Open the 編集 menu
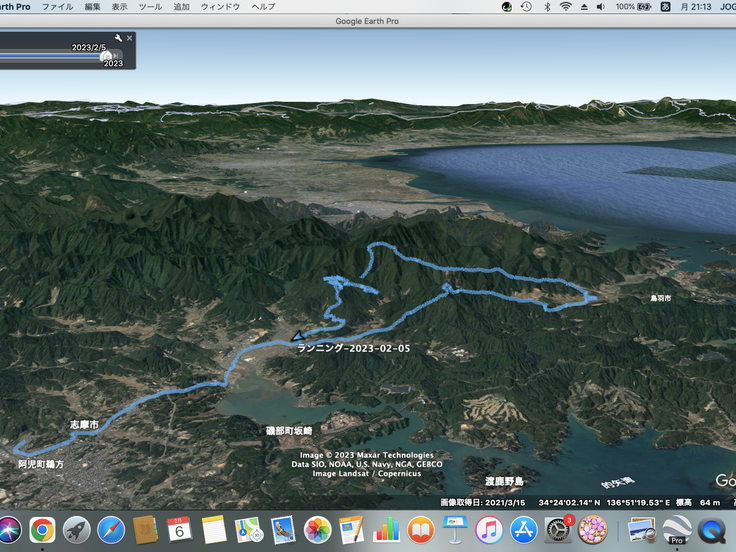Viewport: 736px width, 552px height. coord(93,6)
